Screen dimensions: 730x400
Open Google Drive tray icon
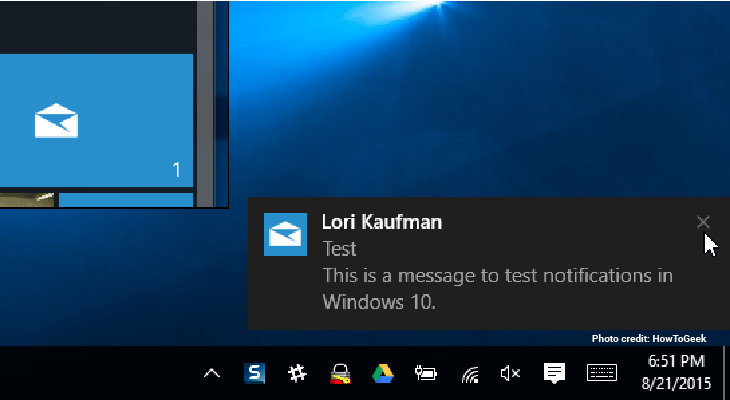coord(382,374)
